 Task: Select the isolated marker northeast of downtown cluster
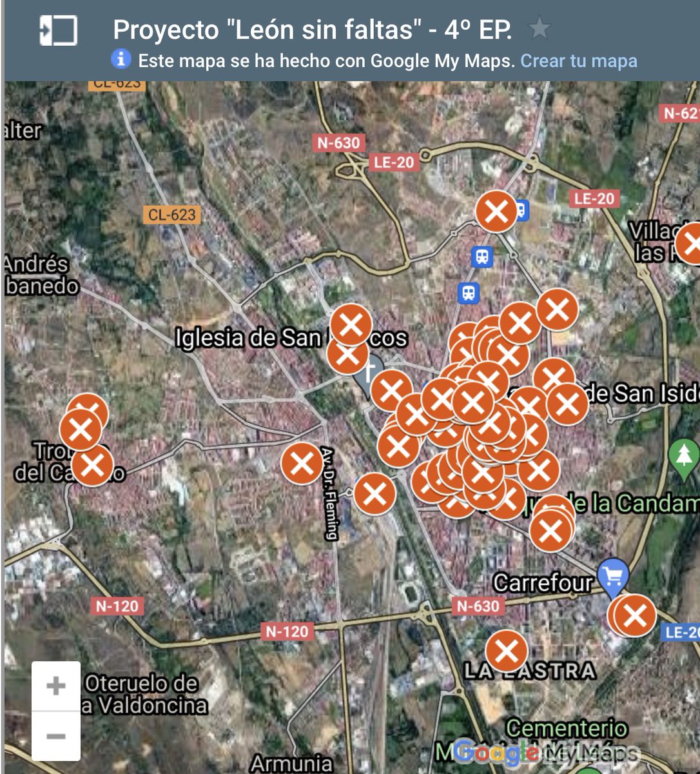pyautogui.click(x=558, y=310)
